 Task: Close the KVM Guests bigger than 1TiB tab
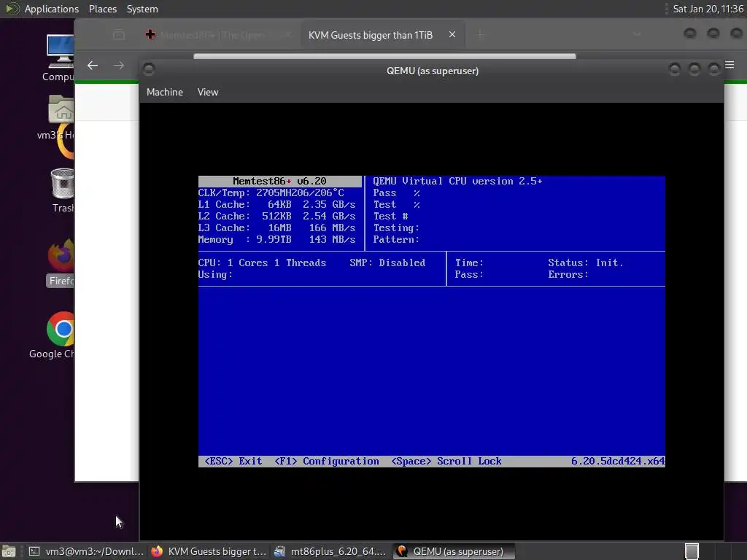452,35
